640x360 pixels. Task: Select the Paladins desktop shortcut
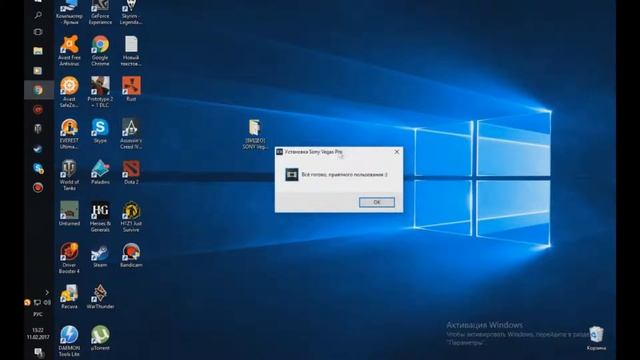(100, 172)
